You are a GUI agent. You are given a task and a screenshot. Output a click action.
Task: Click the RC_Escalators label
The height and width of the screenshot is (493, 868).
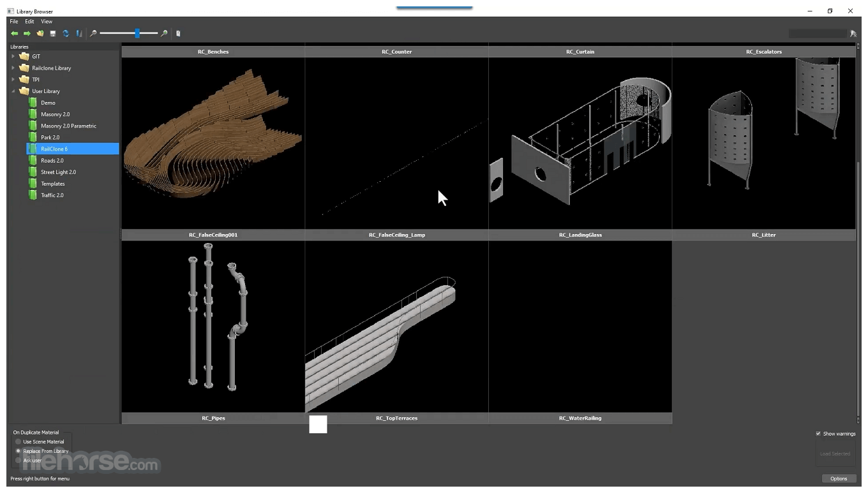pos(764,52)
